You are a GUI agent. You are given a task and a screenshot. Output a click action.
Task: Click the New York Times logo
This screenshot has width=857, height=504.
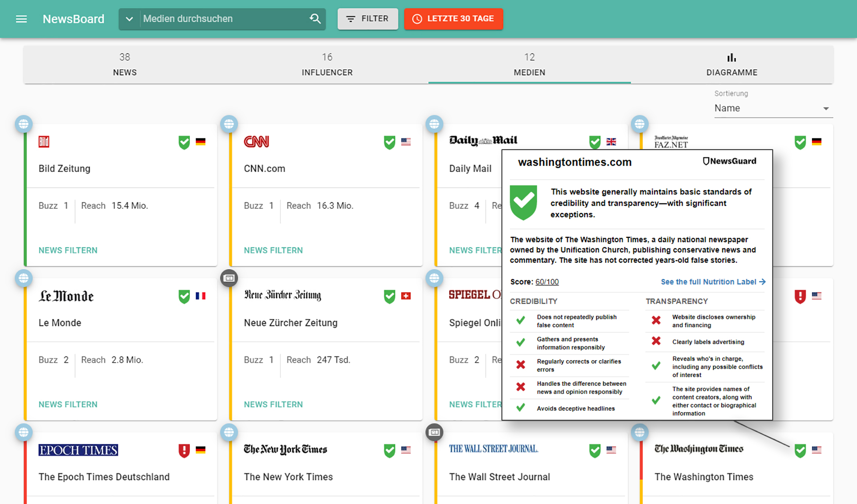point(285,449)
